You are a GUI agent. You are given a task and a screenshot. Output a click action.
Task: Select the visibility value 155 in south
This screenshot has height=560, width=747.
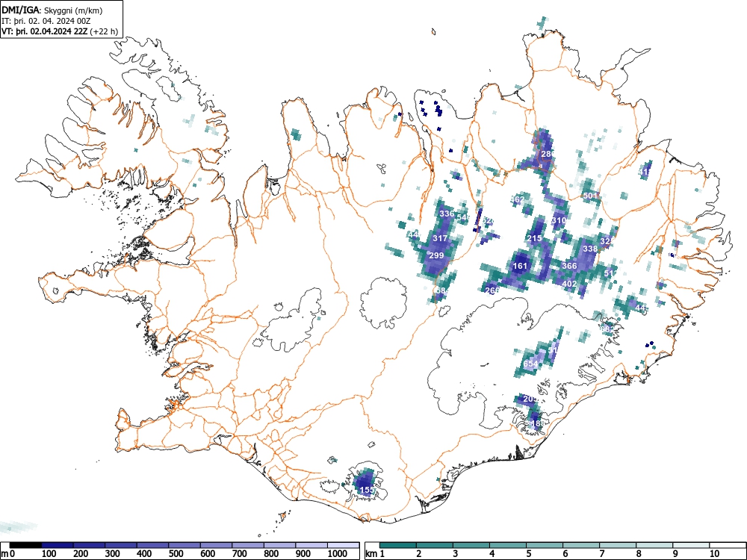tap(366, 490)
